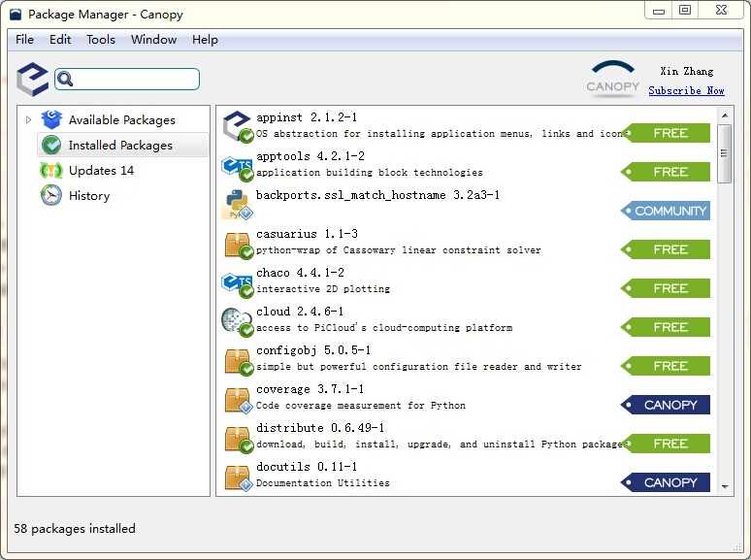Click the Canopy logo near username

(612, 79)
